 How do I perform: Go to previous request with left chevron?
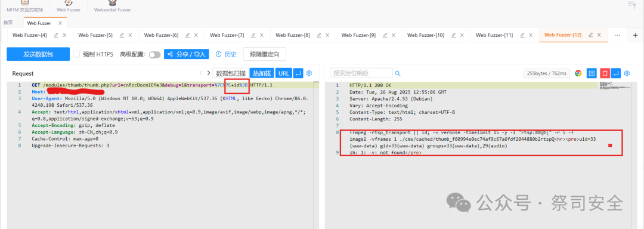[201, 73]
